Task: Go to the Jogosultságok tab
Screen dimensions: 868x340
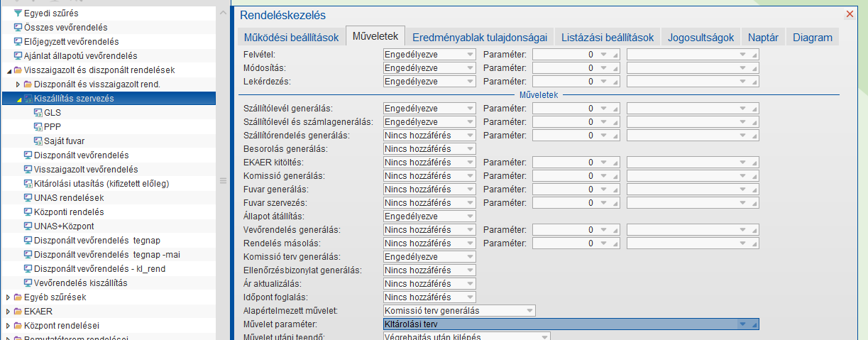Action: [701, 38]
